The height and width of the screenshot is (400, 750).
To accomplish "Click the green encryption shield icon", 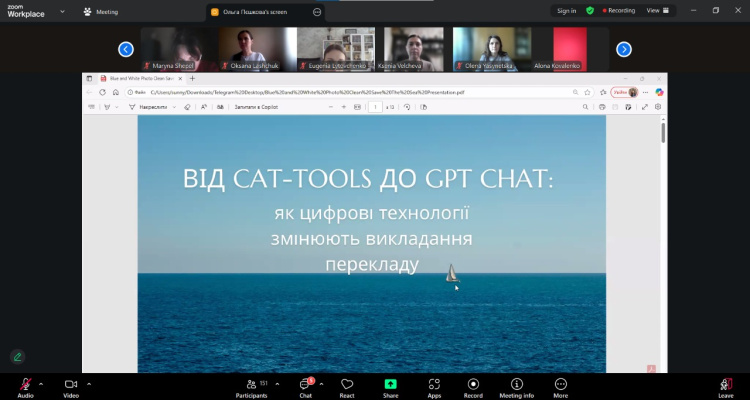I will tap(590, 11).
